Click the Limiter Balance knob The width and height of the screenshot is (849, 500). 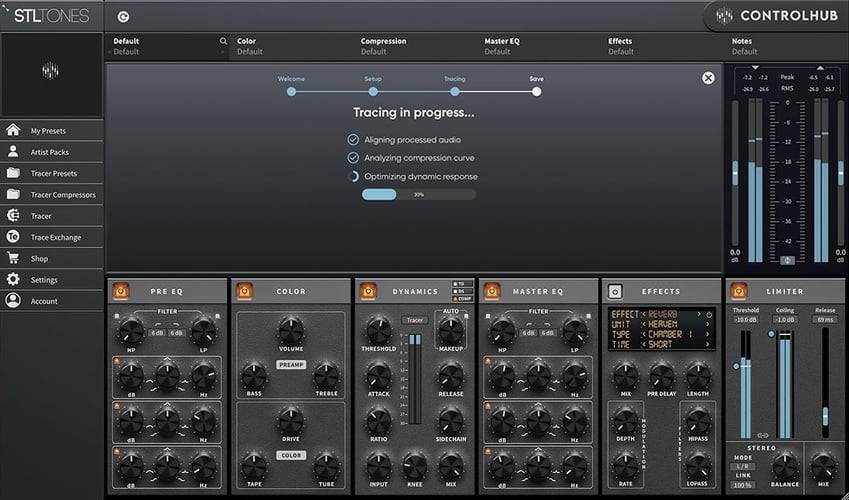(x=785, y=466)
